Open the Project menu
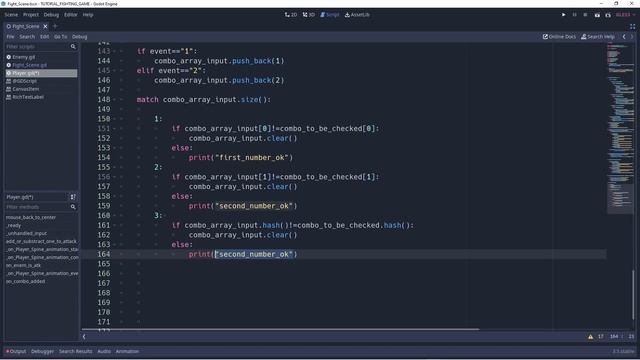Image resolution: width=640 pixels, height=360 pixels. pyautogui.click(x=31, y=15)
